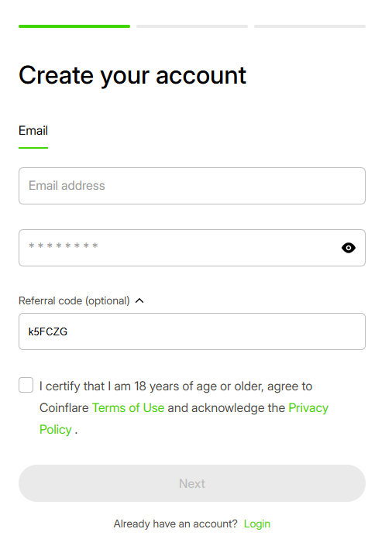392x546 pixels.
Task: Select the Email tab
Action: pos(33,131)
